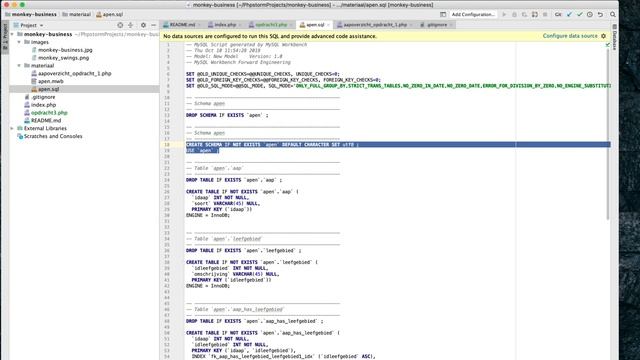
Task: Collapse the images folder
Action: (x=19, y=42)
